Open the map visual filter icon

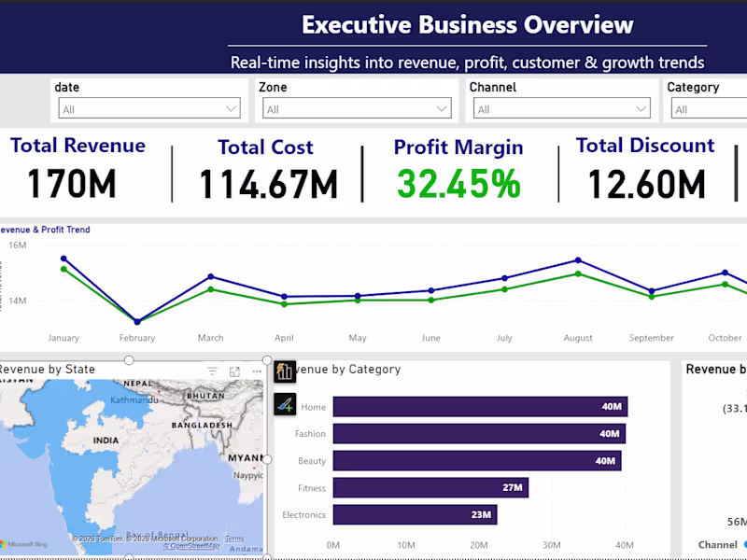[x=212, y=371]
